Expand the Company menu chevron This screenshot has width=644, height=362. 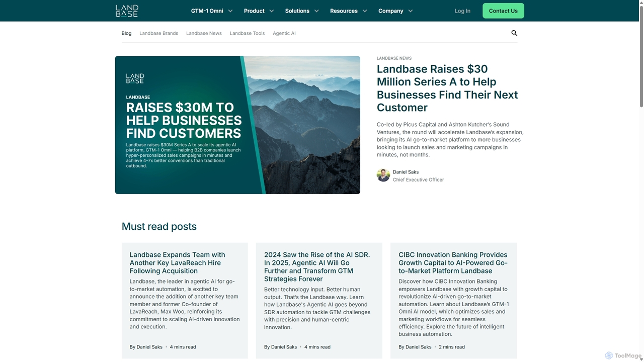tap(411, 11)
